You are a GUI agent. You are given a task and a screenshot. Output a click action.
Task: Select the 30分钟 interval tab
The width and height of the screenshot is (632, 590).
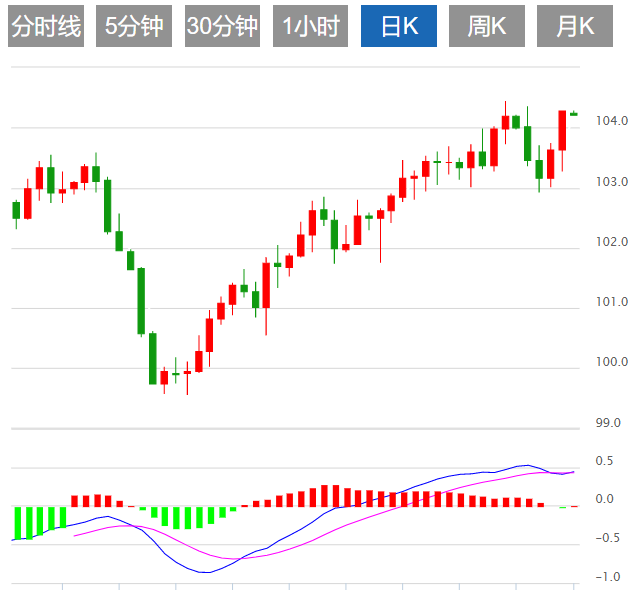point(222,26)
